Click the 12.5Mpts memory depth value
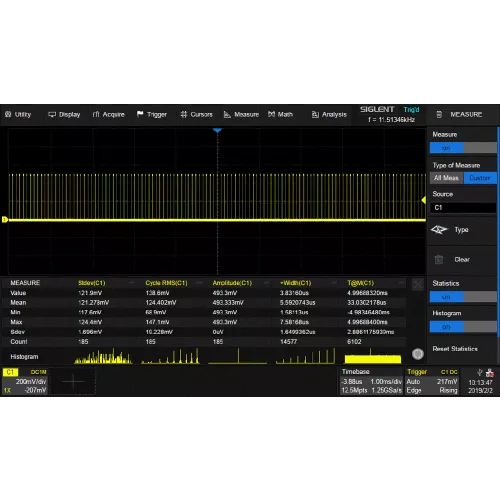This screenshot has width=500, height=500. 354,390
